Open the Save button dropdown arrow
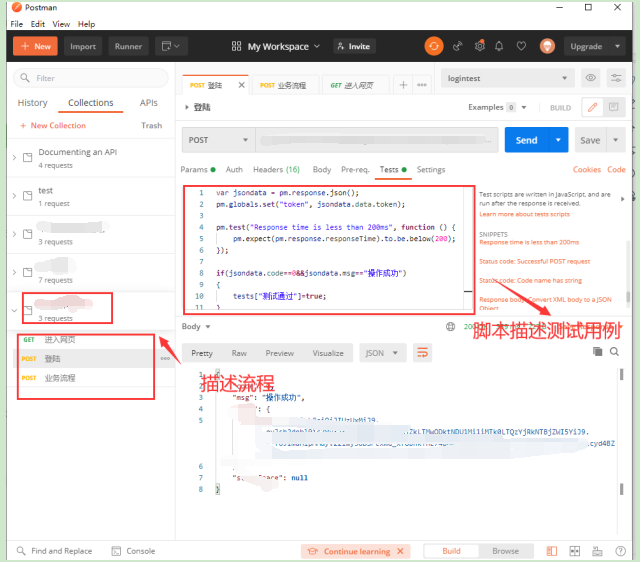Image resolution: width=640 pixels, height=562 pixels. pos(616,140)
